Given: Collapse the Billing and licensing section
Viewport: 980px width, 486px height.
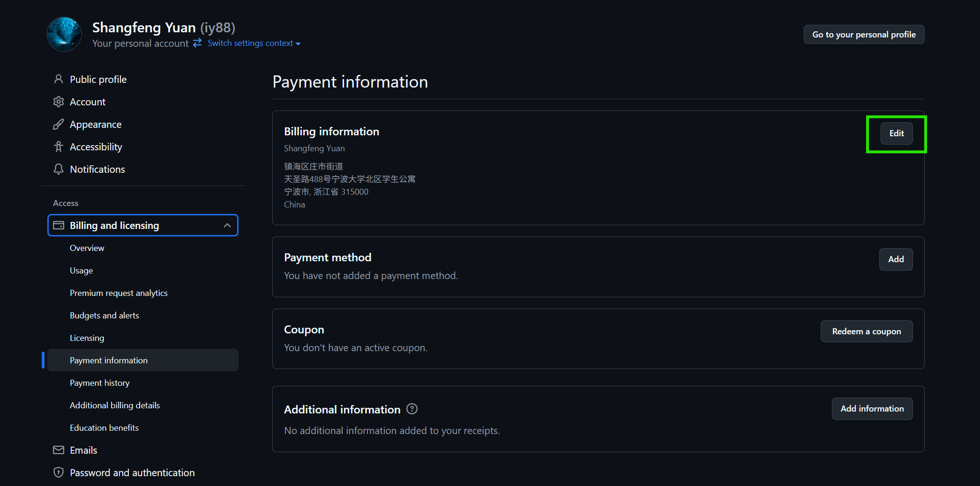Looking at the screenshot, I should click(x=227, y=225).
